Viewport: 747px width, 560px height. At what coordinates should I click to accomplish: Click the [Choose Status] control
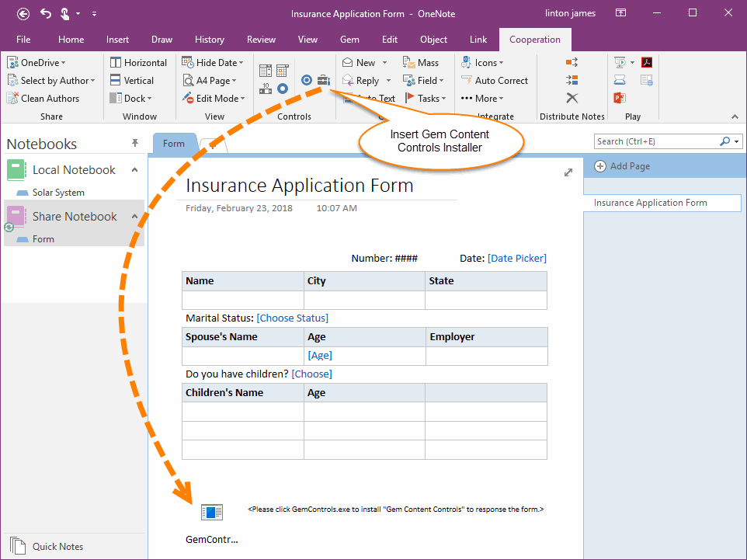293,318
